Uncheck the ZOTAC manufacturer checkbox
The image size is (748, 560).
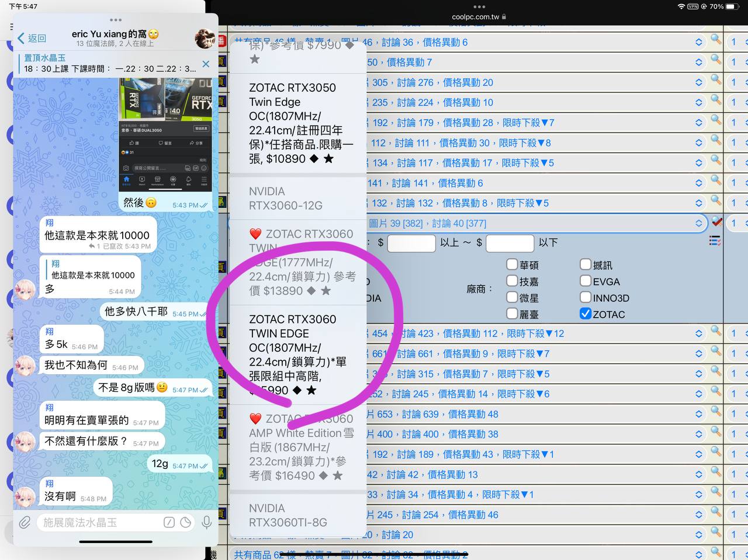pyautogui.click(x=586, y=314)
